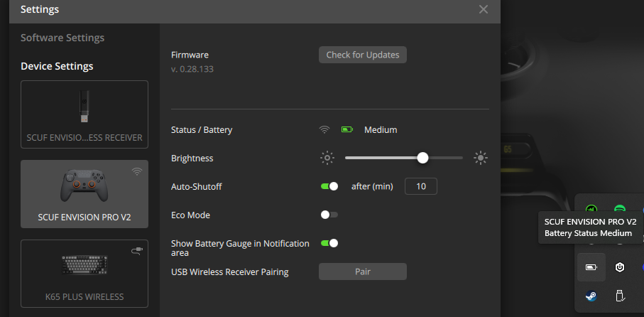Click the high brightness sun icon
This screenshot has height=317, width=644.
(x=481, y=158)
